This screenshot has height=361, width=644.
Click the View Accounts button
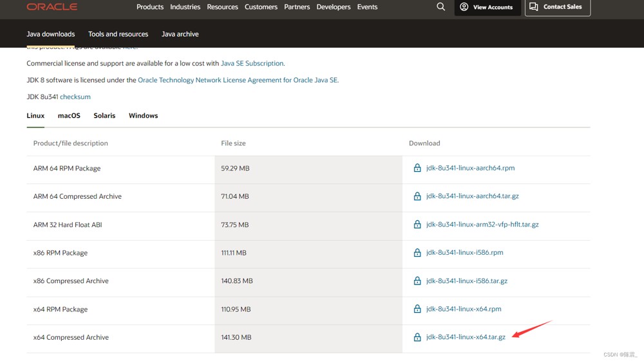point(488,7)
